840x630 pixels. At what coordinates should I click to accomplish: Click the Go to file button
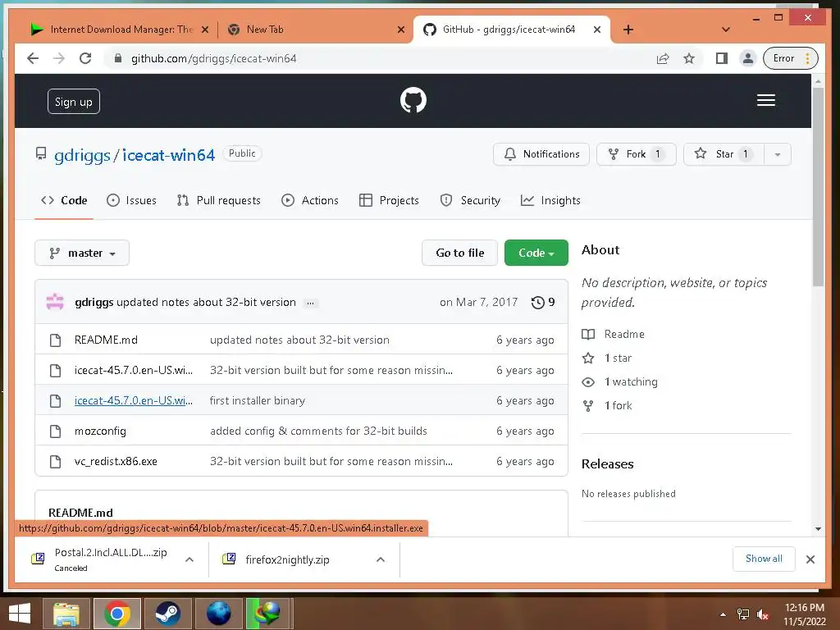tap(459, 253)
